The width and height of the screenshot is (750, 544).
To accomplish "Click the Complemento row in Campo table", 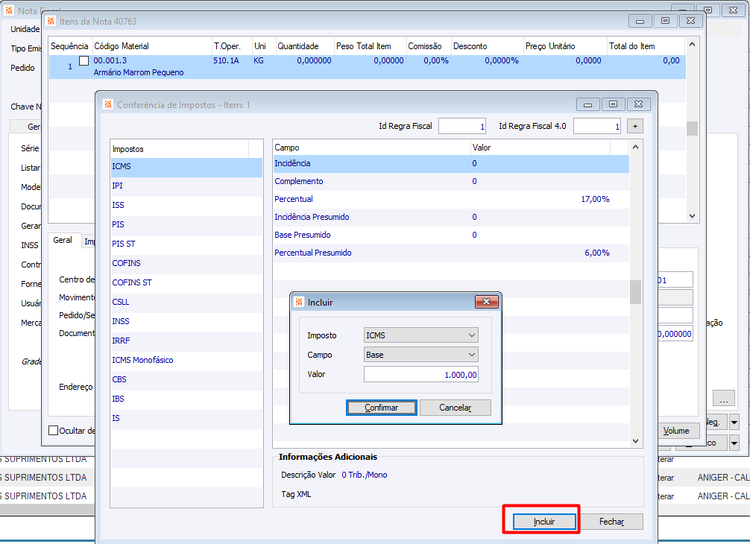I will coord(451,181).
